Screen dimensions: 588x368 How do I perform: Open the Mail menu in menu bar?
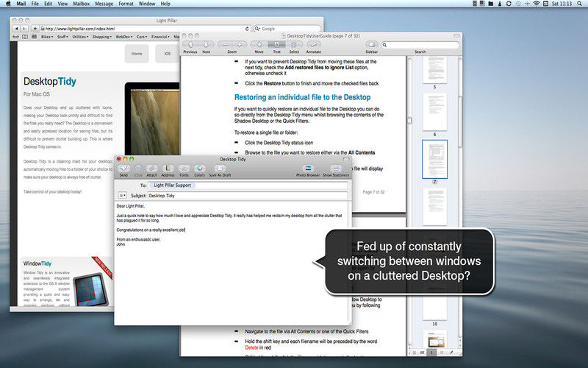(x=21, y=4)
